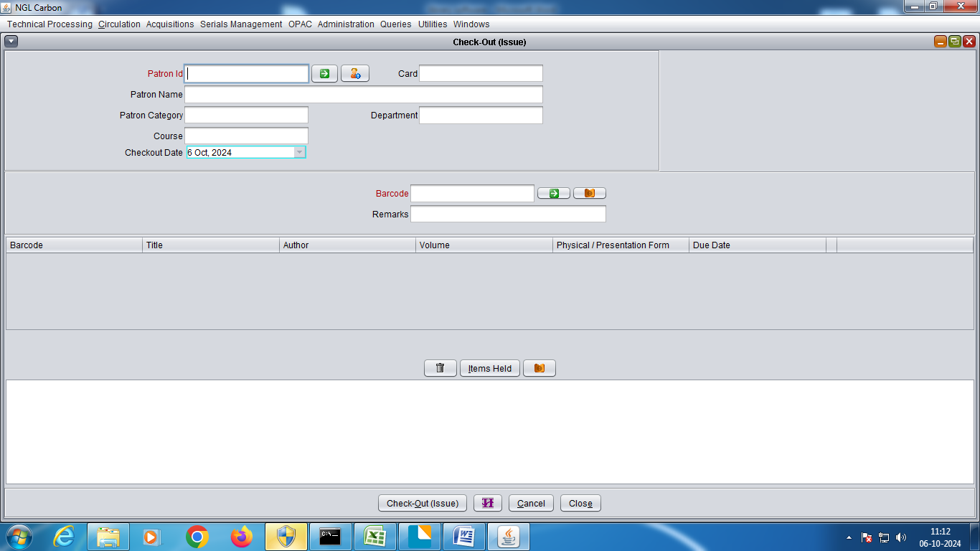Open File Explorer from the taskbar
Viewport: 980px width, 551px height.
(108, 537)
